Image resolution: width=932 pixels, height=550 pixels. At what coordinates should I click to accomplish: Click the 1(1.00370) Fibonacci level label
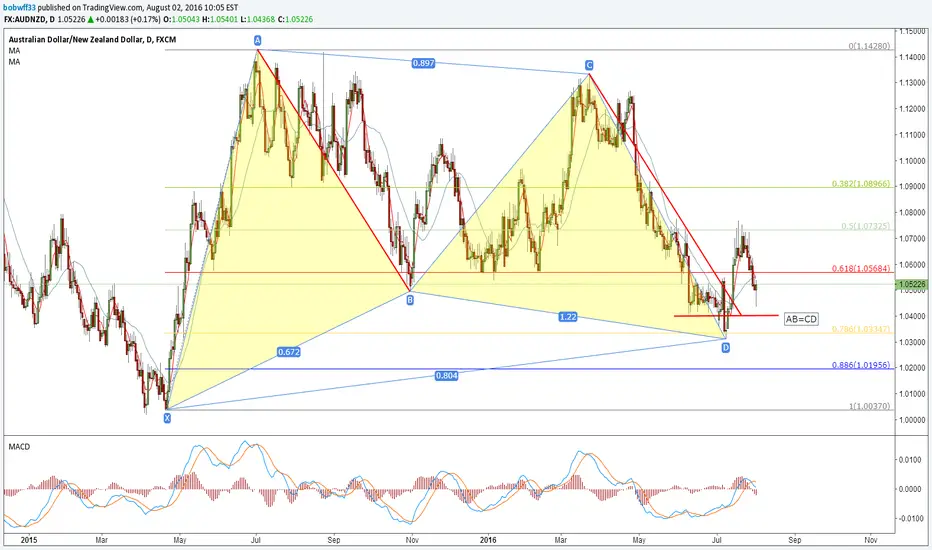tap(870, 406)
